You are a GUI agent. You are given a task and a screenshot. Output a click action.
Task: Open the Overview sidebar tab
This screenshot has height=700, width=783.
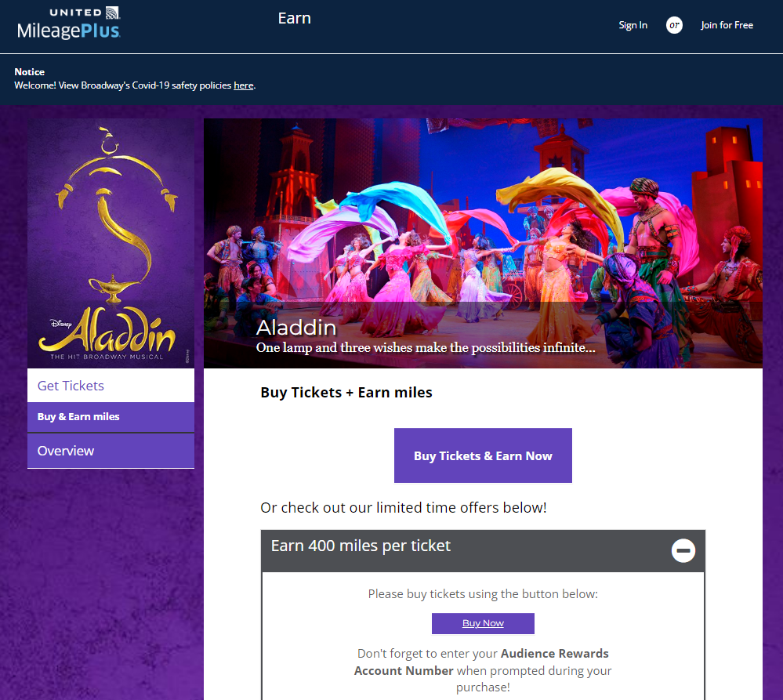(x=111, y=451)
